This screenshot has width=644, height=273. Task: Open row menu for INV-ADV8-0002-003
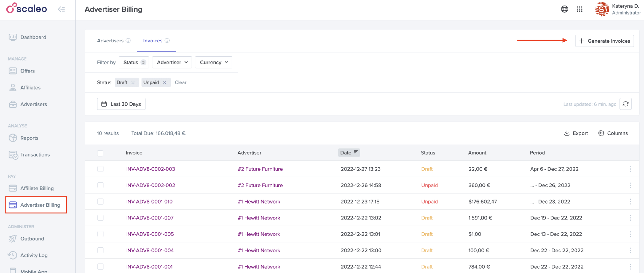pyautogui.click(x=630, y=169)
